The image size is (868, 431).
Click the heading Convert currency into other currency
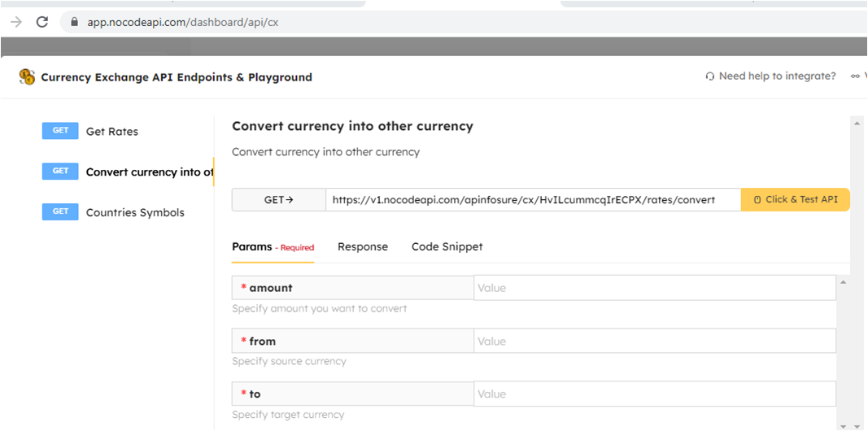(352, 126)
